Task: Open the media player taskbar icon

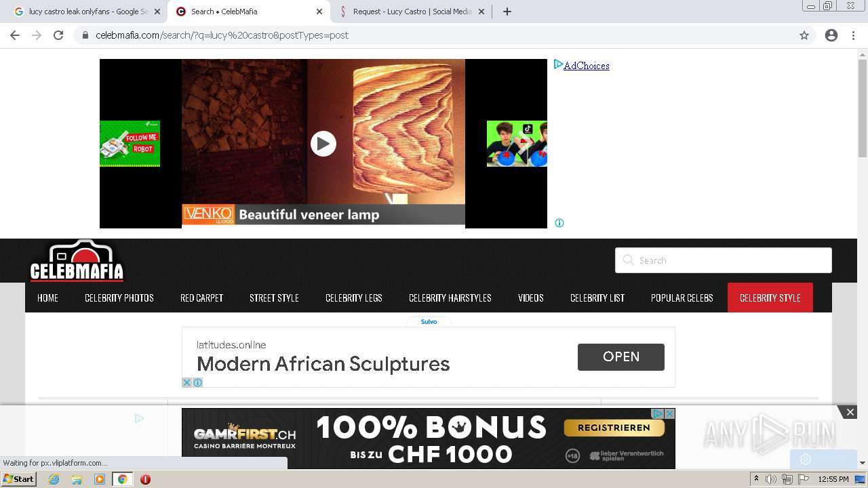Action: click(100, 479)
